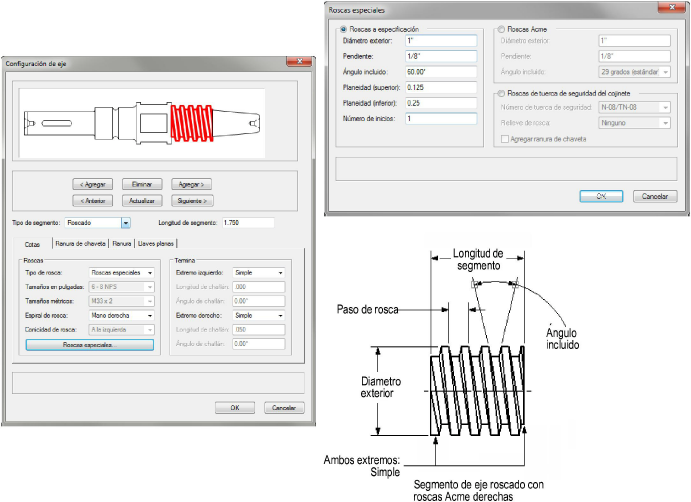Click the Ángulo incluido 60.00 field
Screen dimensions: 691x502
coord(441,72)
